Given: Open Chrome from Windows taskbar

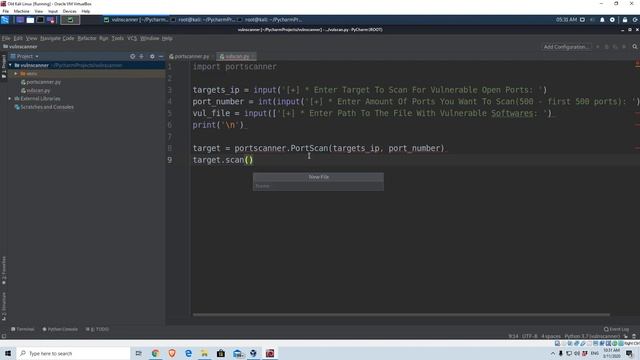Looking at the screenshot, I should tap(155, 353).
